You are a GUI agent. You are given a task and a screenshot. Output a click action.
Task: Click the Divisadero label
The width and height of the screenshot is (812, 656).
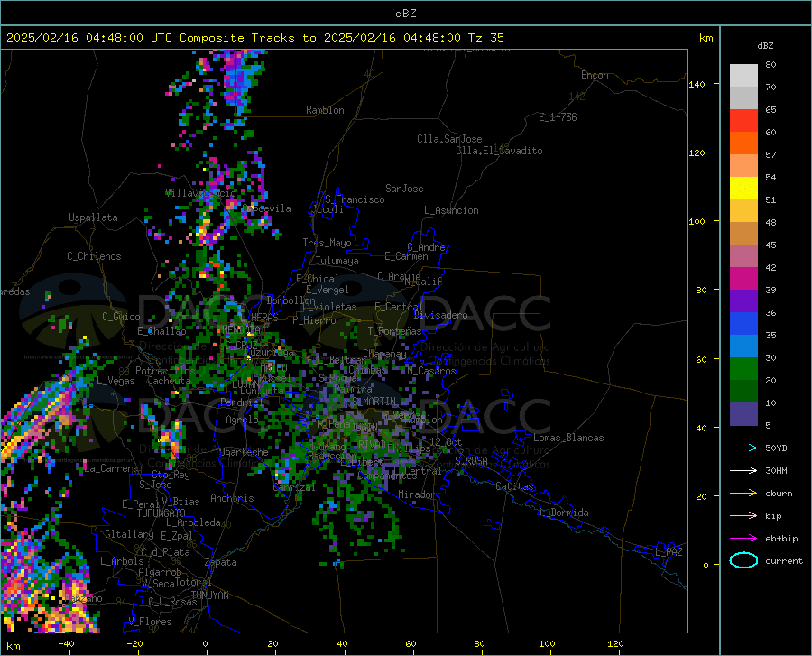440,315
